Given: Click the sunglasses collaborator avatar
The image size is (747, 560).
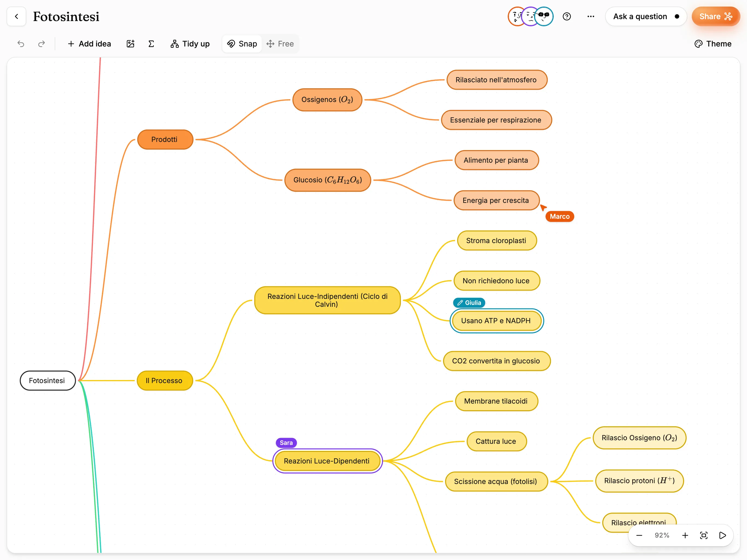Looking at the screenshot, I should (x=544, y=16).
